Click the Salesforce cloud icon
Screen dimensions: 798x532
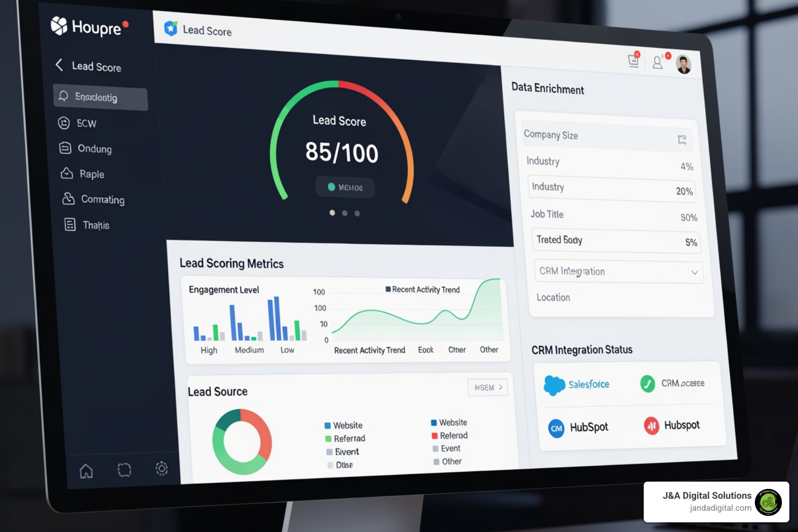(x=554, y=385)
